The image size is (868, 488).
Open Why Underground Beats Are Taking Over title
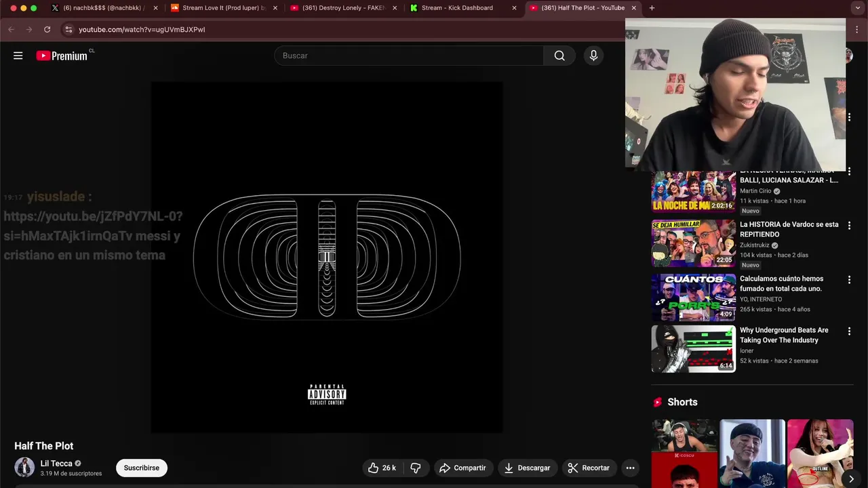tap(784, 335)
